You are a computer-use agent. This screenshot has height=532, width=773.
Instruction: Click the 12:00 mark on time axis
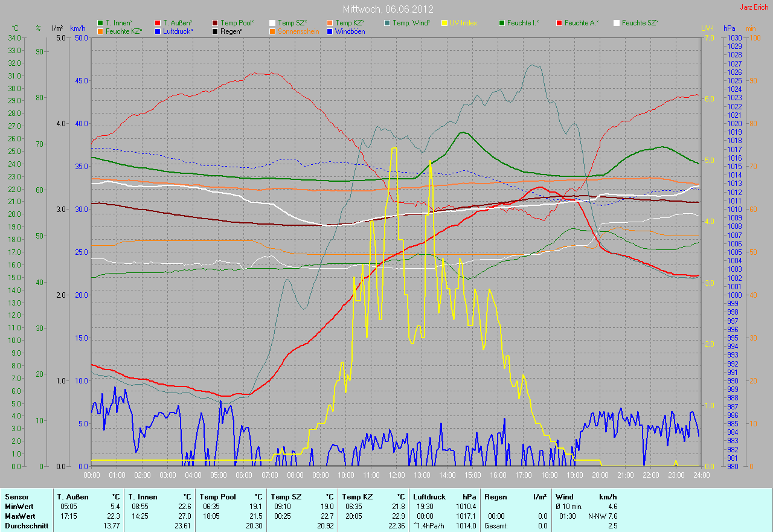click(x=396, y=475)
